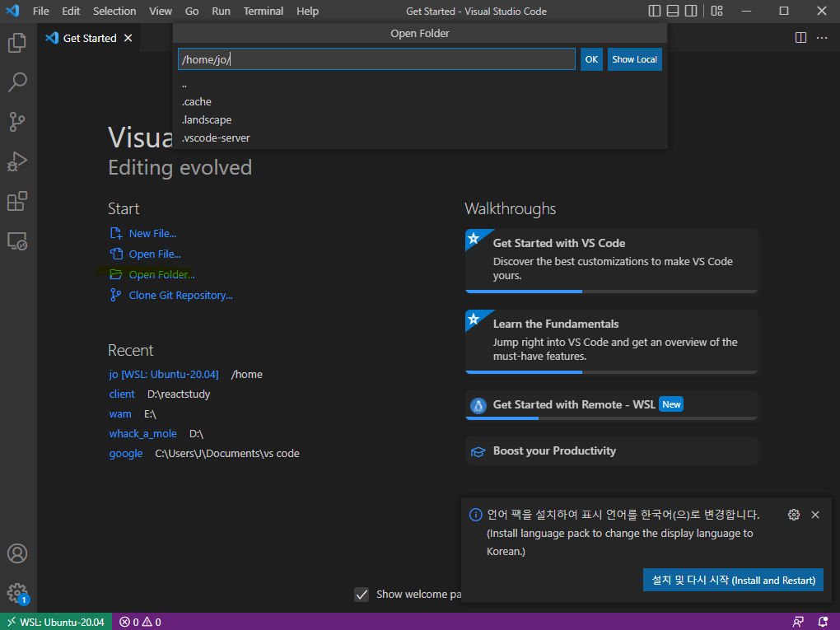Open the Manage gear menu
The image size is (840, 630).
(x=17, y=593)
